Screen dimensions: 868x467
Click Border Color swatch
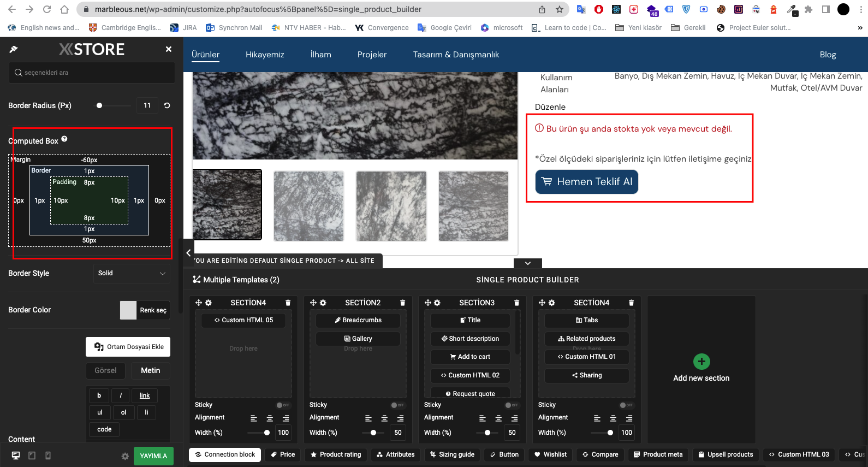[128, 310]
